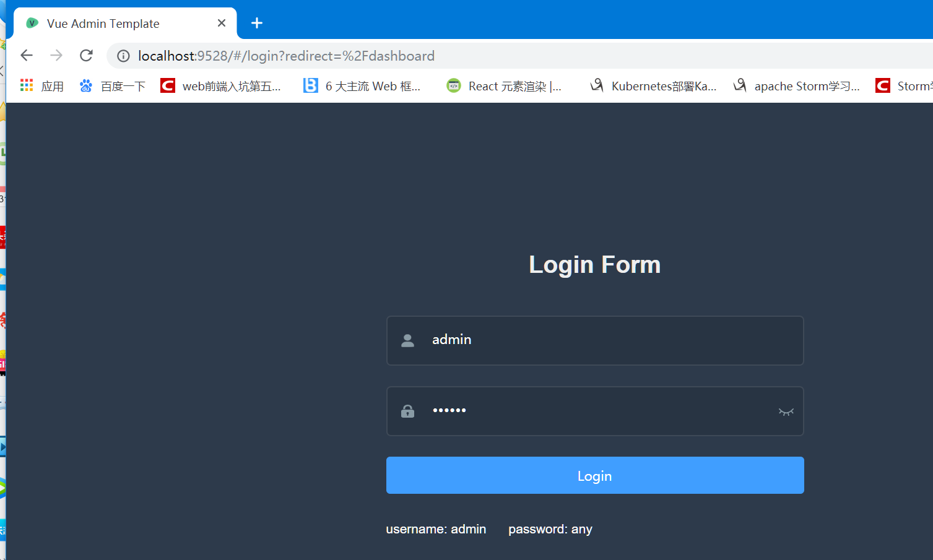
Task: Close the Vue Admin Template tab
Action: coord(222,23)
